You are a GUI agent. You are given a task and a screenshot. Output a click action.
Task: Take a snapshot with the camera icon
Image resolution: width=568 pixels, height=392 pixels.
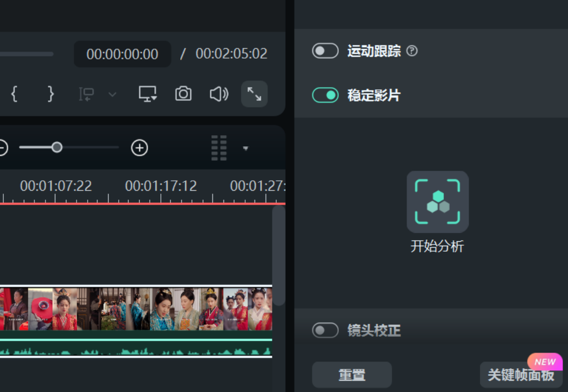pos(183,94)
